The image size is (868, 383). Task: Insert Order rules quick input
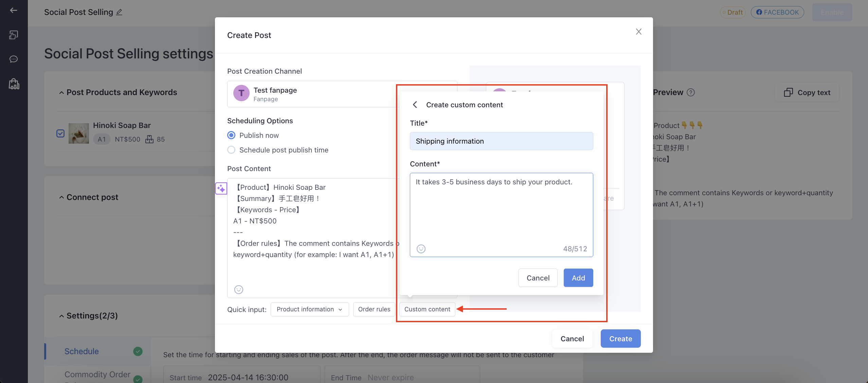(374, 309)
